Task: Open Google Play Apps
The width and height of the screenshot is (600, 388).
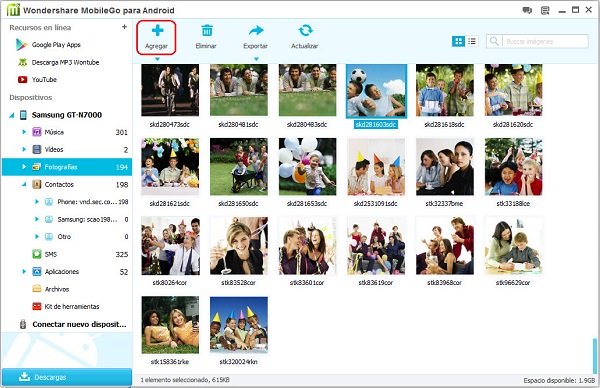Action: coord(56,45)
